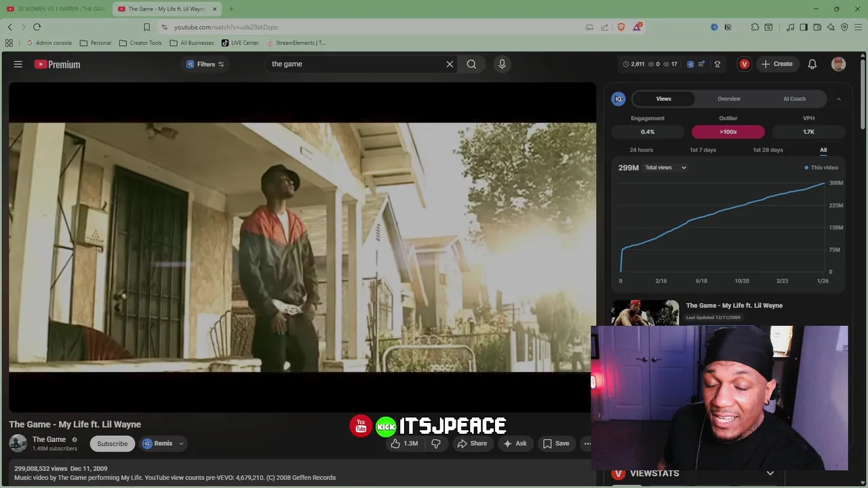Expand the VIEWSTATS section
This screenshot has width=868, height=488.
click(770, 473)
